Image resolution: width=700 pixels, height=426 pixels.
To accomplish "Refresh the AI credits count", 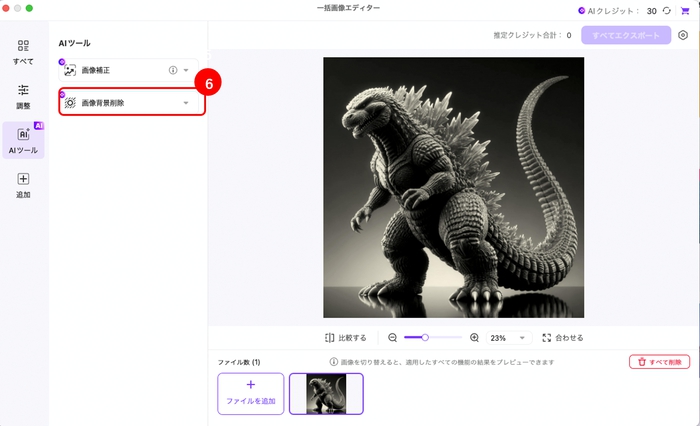I will coord(667,11).
